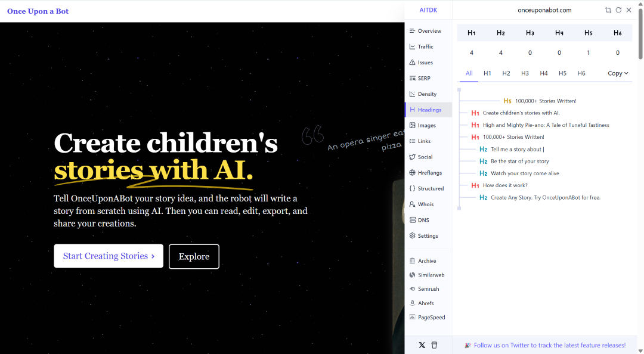The height and width of the screenshot is (354, 644).
Task: Select H1 'Create children's stories with AI.'
Action: pyautogui.click(x=515, y=113)
